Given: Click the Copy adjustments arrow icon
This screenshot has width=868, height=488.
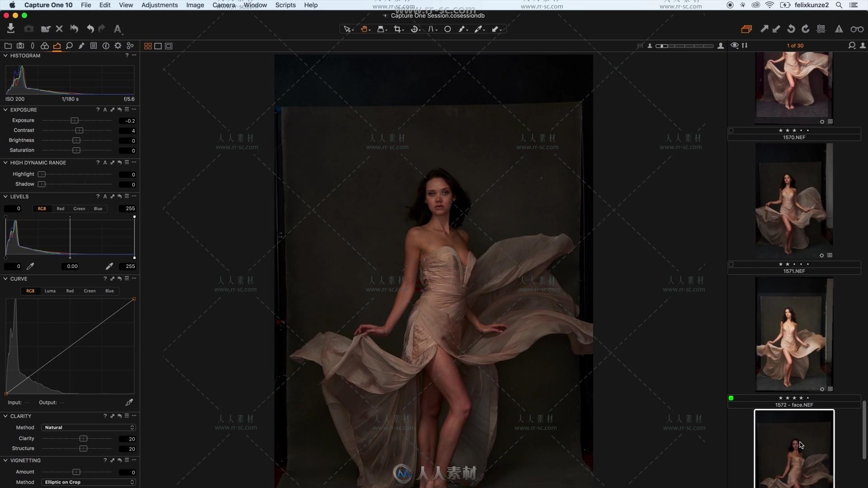Looking at the screenshot, I should click(764, 29).
